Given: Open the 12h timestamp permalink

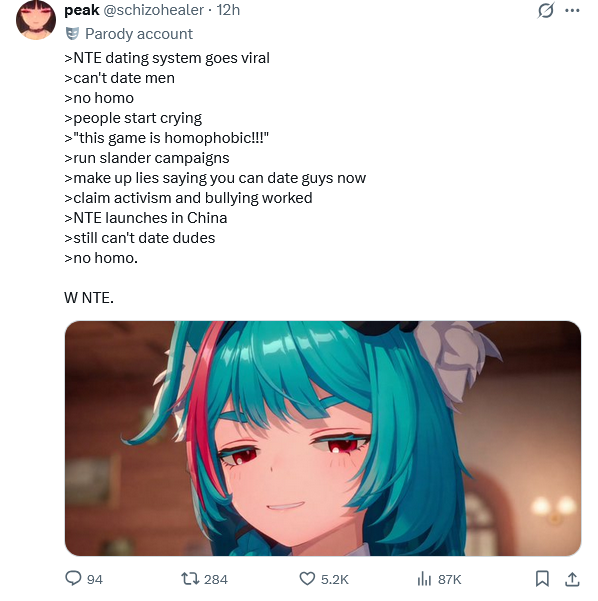Looking at the screenshot, I should pos(228,10).
